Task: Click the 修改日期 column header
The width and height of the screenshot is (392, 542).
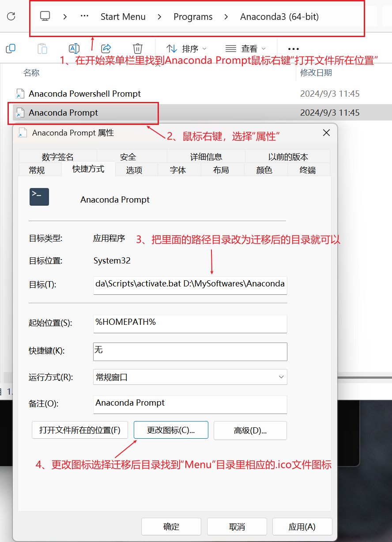Action: click(316, 73)
